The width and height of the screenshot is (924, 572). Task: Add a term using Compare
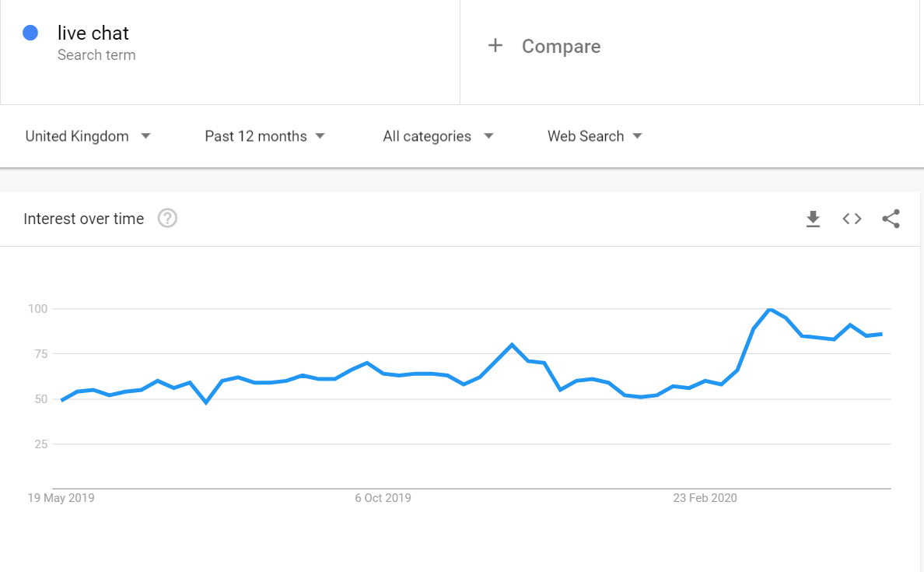tap(561, 47)
